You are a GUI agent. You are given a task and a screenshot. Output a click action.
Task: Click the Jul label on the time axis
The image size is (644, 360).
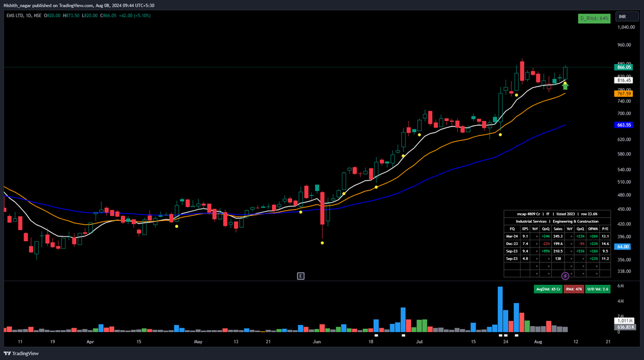(x=420, y=342)
